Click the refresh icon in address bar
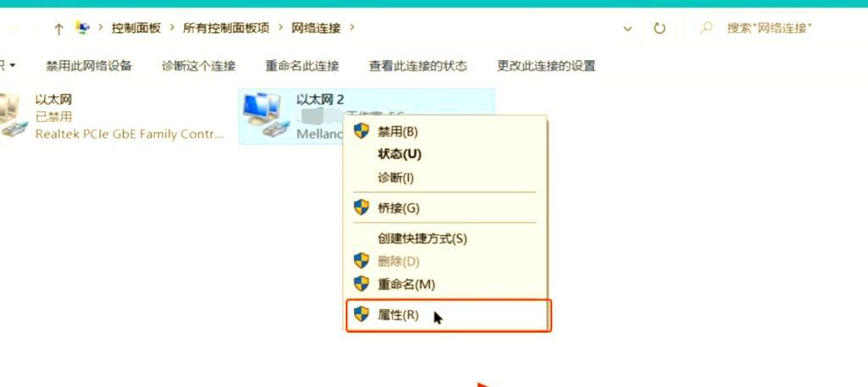 [x=659, y=28]
